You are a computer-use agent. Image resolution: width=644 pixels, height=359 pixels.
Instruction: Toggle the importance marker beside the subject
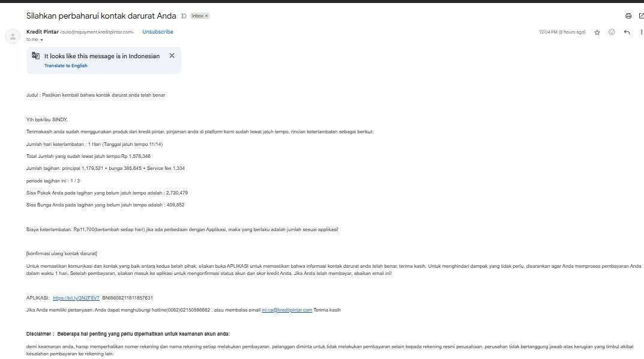184,16
